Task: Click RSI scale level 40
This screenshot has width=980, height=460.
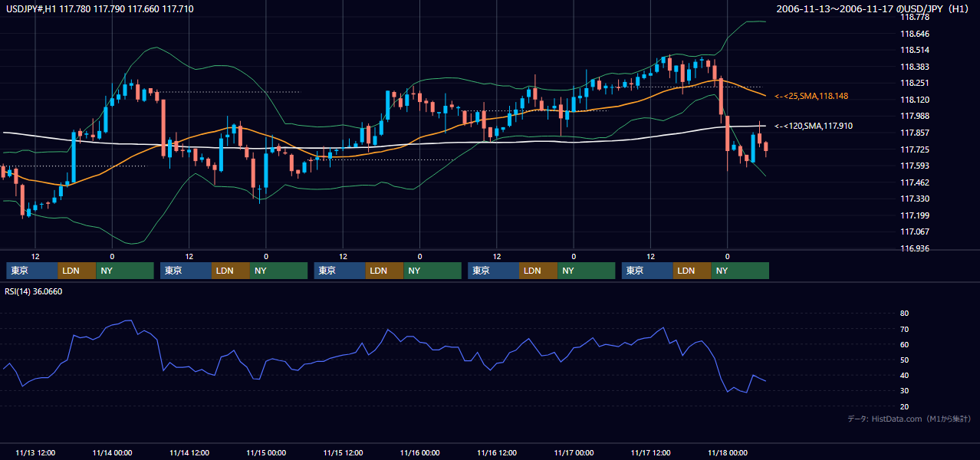Action: click(x=904, y=375)
